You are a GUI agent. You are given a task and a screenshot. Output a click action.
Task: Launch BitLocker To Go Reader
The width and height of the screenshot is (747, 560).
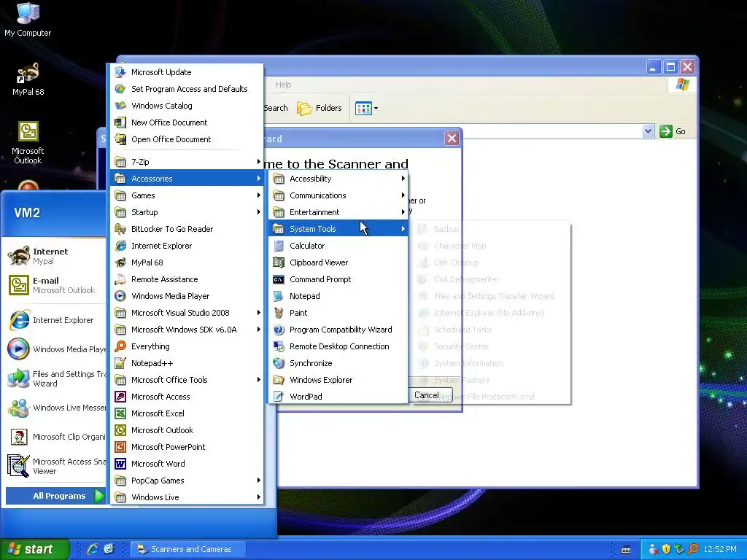187,229
